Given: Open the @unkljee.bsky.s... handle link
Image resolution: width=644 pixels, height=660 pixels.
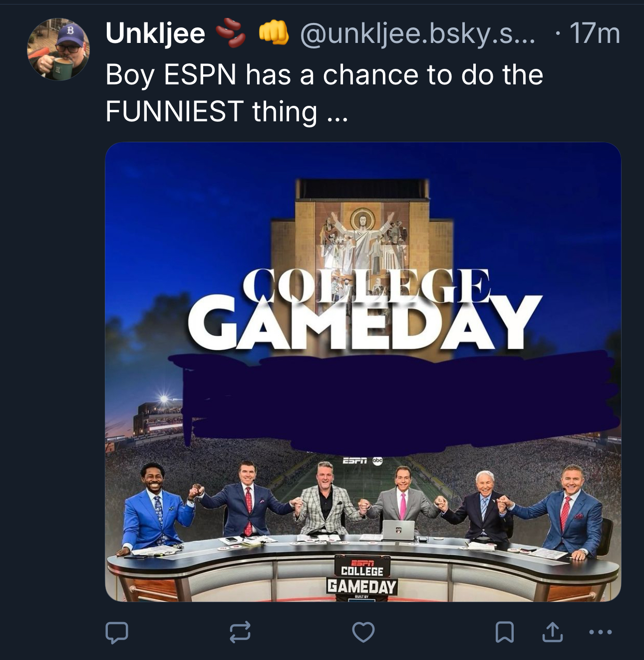Looking at the screenshot, I should tap(417, 34).
